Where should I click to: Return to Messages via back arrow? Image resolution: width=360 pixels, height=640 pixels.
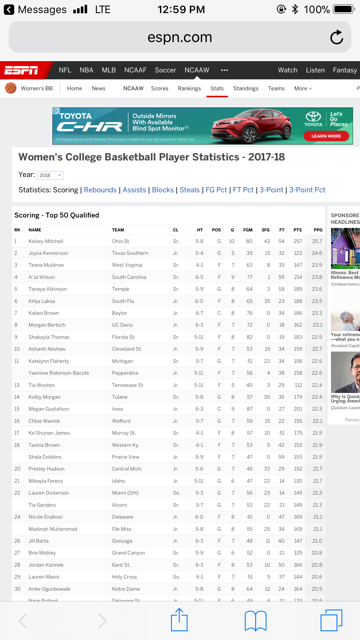coord(9,9)
